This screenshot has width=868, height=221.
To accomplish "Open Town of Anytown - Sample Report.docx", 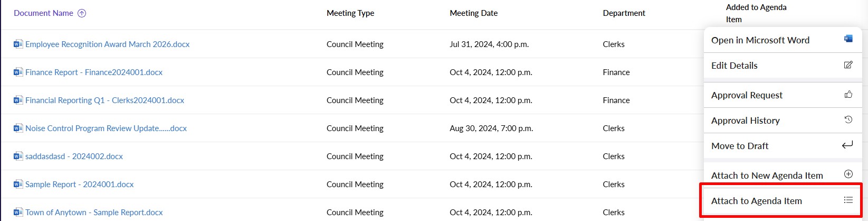I will (x=94, y=212).
